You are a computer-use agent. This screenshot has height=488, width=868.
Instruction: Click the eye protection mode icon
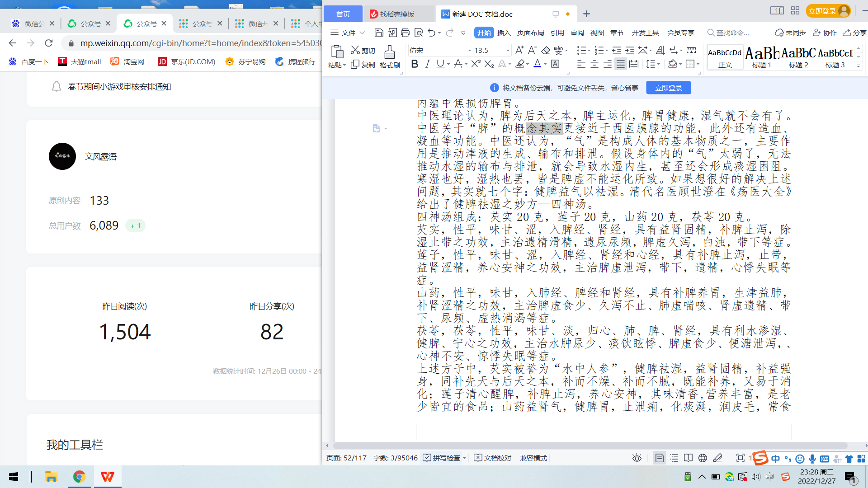637,458
